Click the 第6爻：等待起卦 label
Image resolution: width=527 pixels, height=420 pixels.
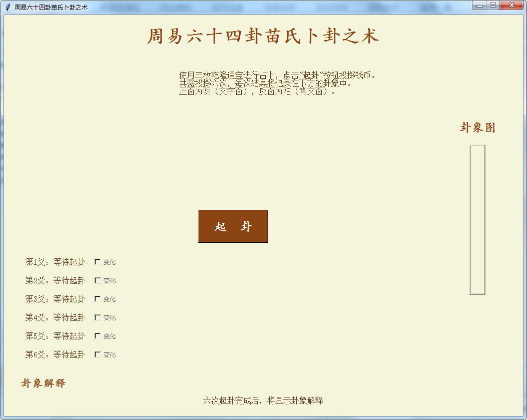[x=55, y=354]
